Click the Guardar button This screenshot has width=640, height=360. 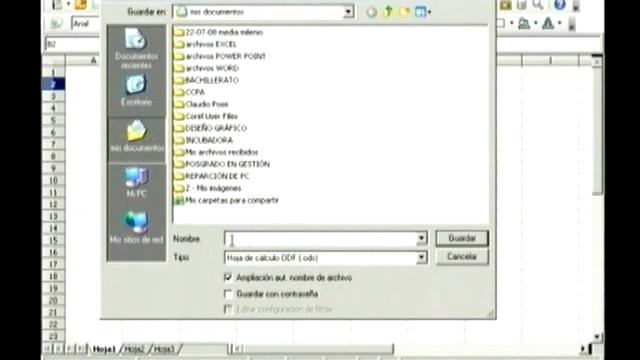point(462,238)
